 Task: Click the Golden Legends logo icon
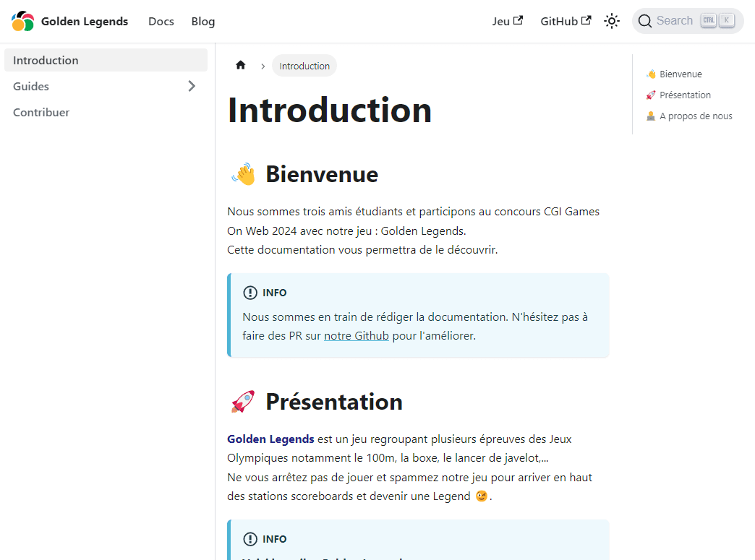click(22, 21)
